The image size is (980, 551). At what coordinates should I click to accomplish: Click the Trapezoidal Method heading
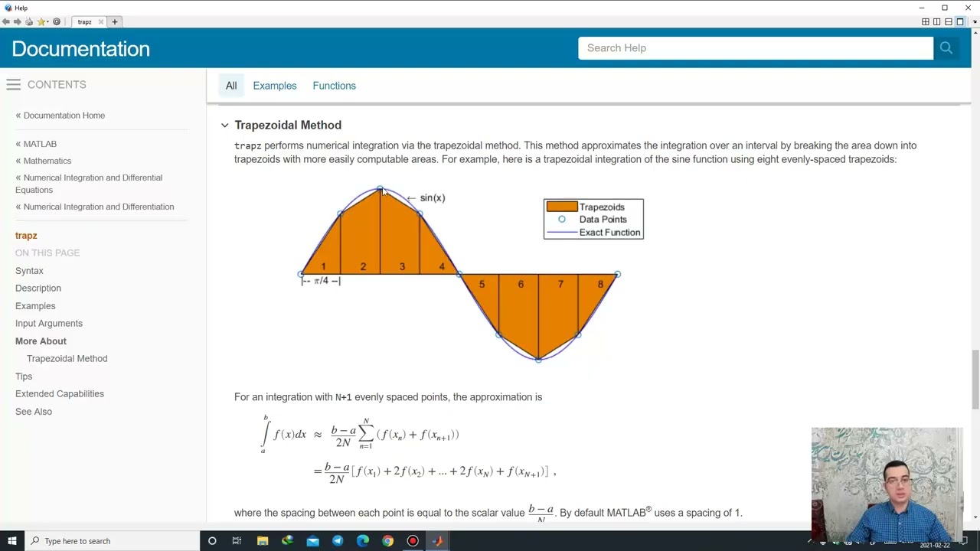coord(288,125)
